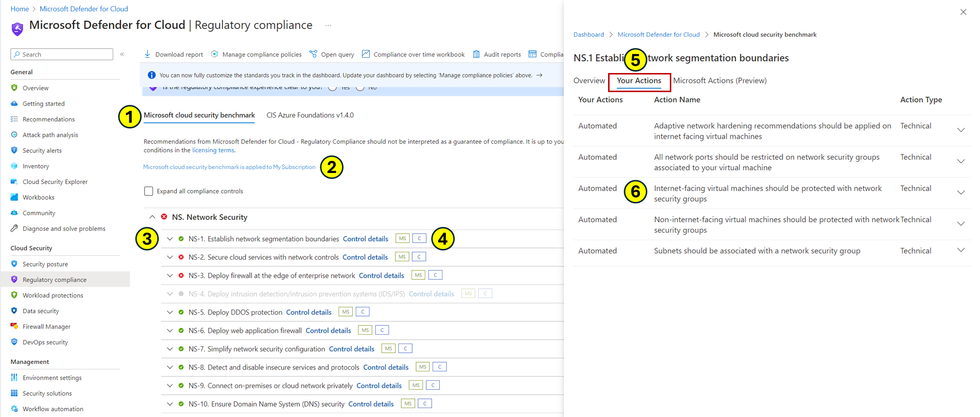Image resolution: width=980 pixels, height=417 pixels.
Task: Expand the NS-5 Deploy DDOS protection row
Action: pyautogui.click(x=170, y=313)
